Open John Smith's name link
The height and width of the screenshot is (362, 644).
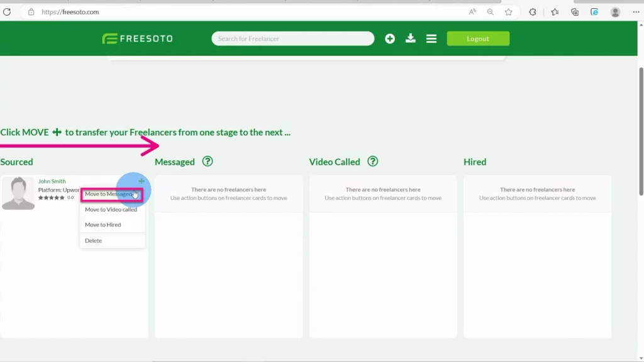(52, 181)
